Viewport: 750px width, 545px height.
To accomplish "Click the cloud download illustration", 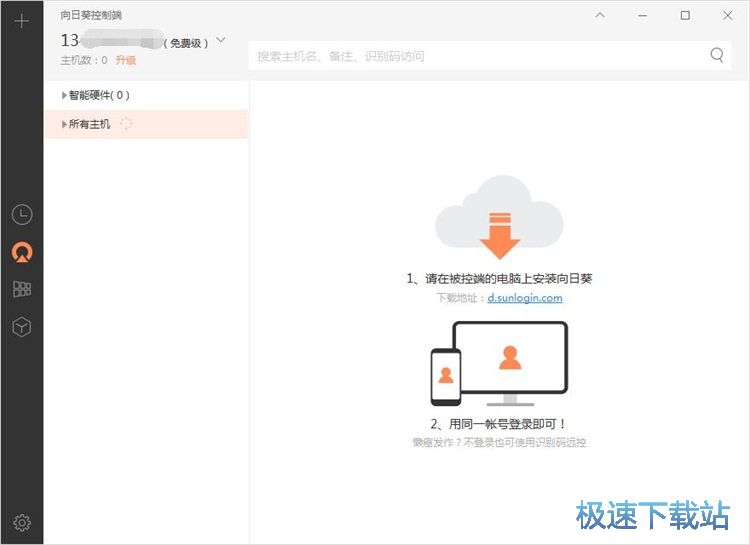I will click(499, 217).
